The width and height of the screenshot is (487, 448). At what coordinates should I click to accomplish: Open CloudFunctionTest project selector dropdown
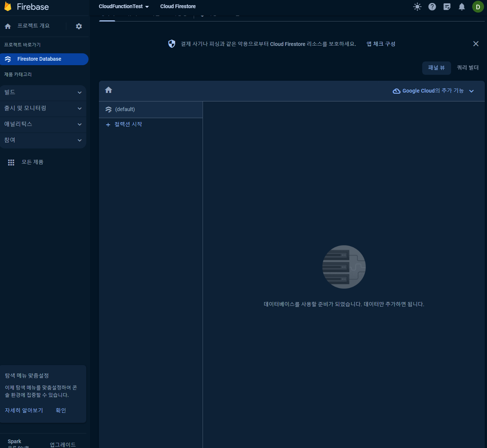click(124, 6)
